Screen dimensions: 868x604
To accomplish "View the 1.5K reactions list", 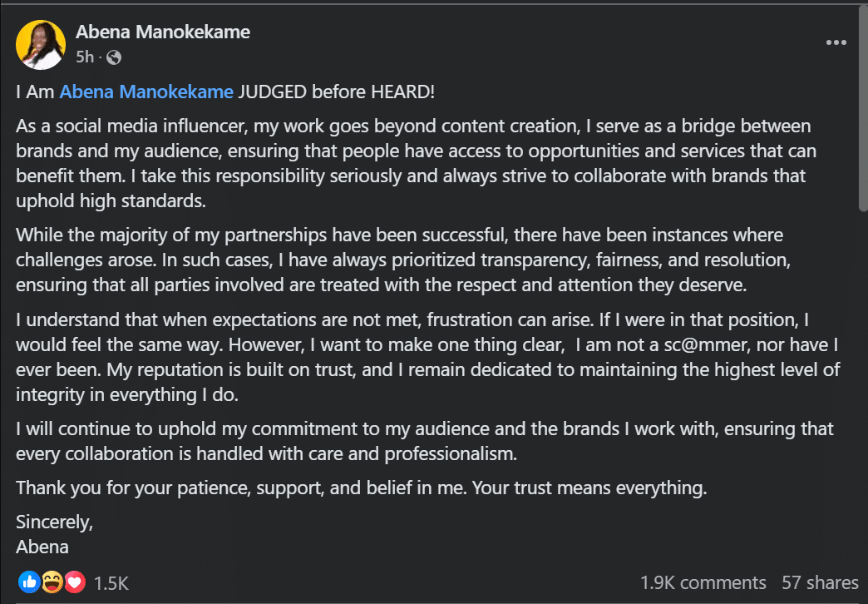I will pos(111,583).
